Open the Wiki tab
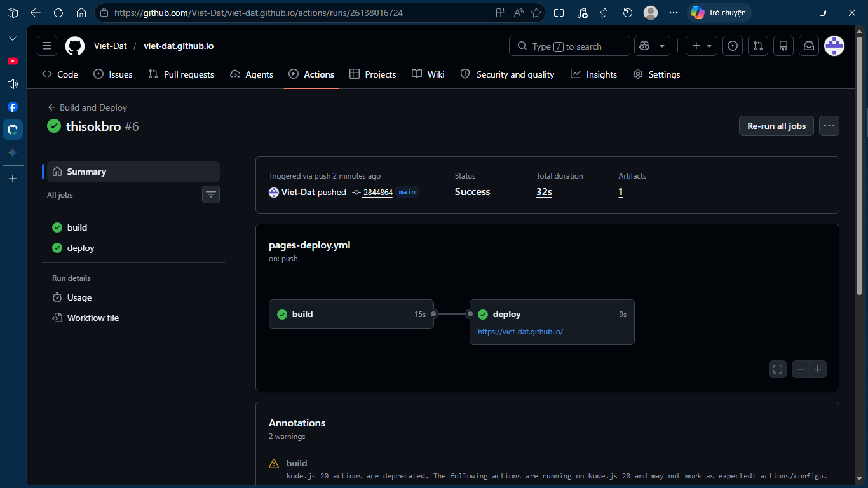Screen dimensions: 868x488 (x=428, y=74)
